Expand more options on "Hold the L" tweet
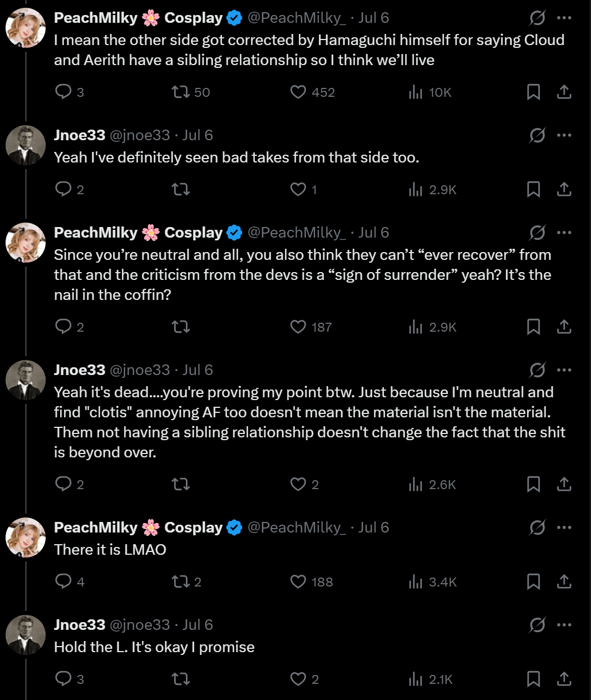The width and height of the screenshot is (591, 700). tap(564, 625)
